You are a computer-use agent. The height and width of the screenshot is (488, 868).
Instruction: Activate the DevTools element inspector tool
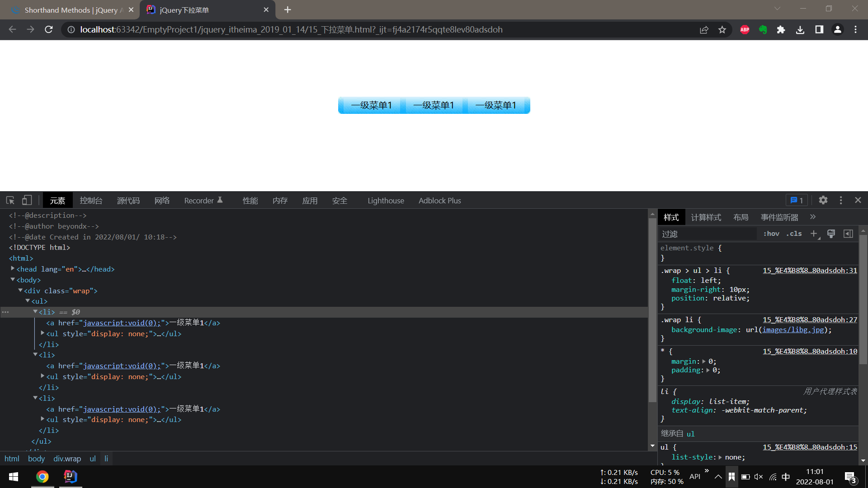10,200
